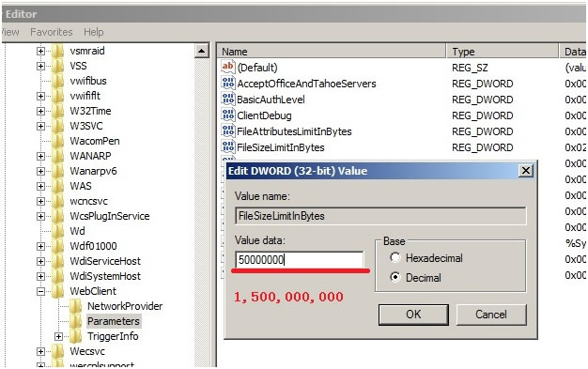
Task: Expand the Wdf01000 tree node
Action: coord(40,246)
